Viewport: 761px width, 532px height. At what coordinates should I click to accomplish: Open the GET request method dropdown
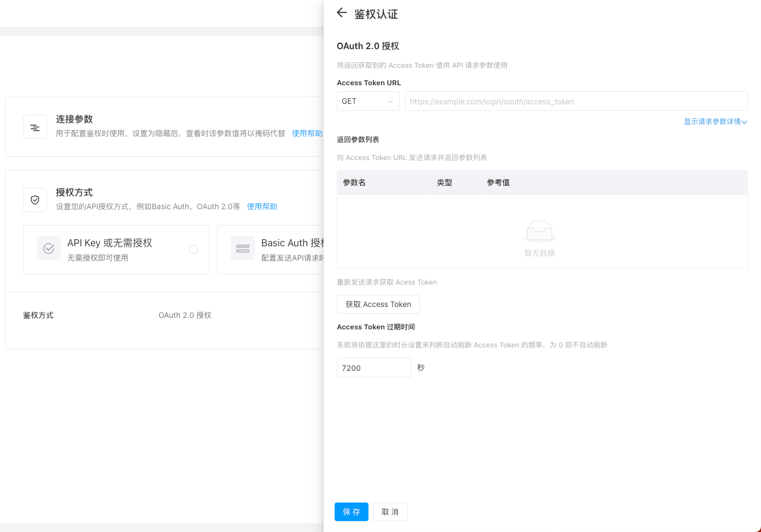pyautogui.click(x=367, y=101)
